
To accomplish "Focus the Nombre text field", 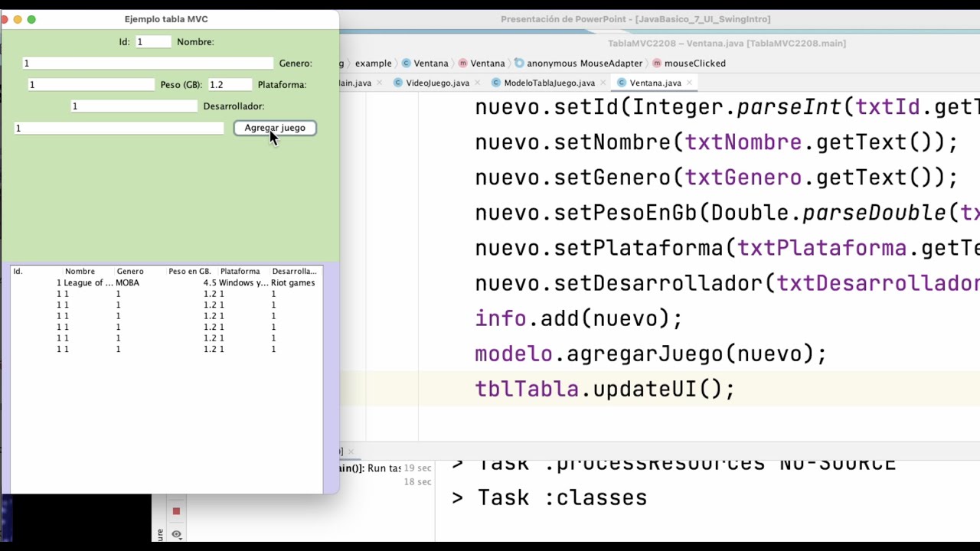I will point(147,64).
